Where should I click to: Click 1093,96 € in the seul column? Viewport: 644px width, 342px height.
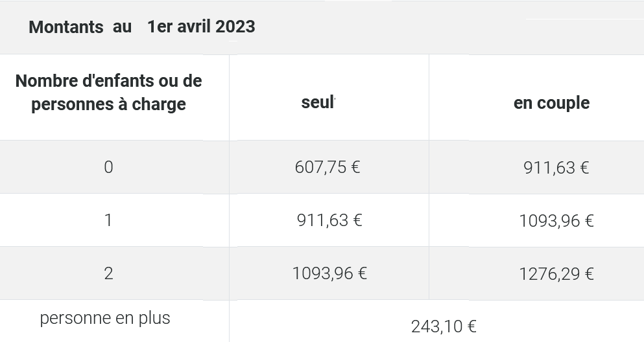tap(329, 273)
